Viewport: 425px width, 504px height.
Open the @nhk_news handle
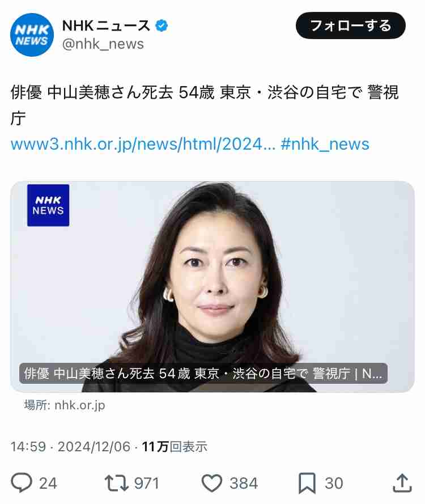click(x=103, y=44)
